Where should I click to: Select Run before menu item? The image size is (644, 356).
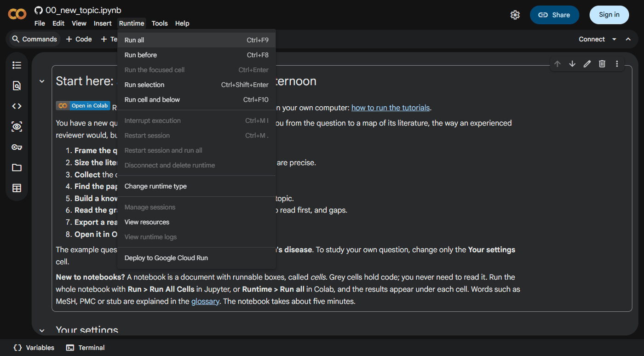point(196,55)
